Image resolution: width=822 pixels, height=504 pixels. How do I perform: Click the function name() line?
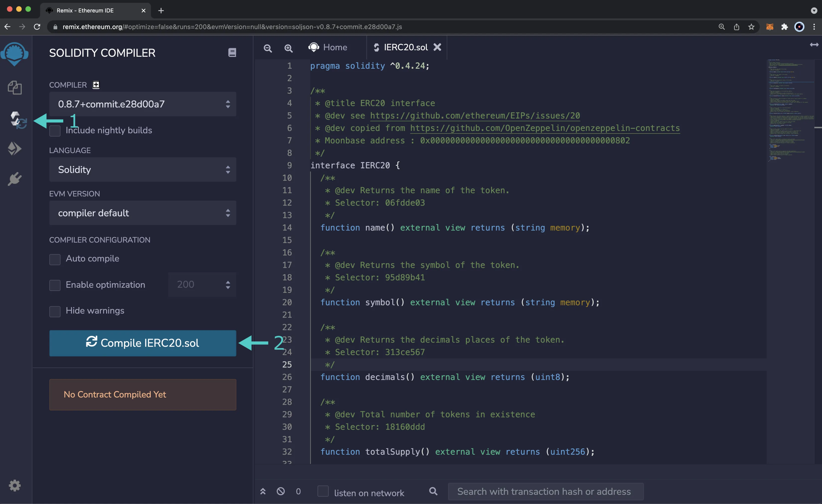455,228
